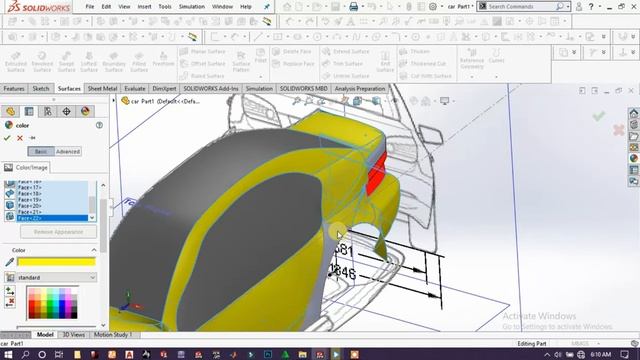Open the Sheet Metal ribbon tab

point(102,89)
